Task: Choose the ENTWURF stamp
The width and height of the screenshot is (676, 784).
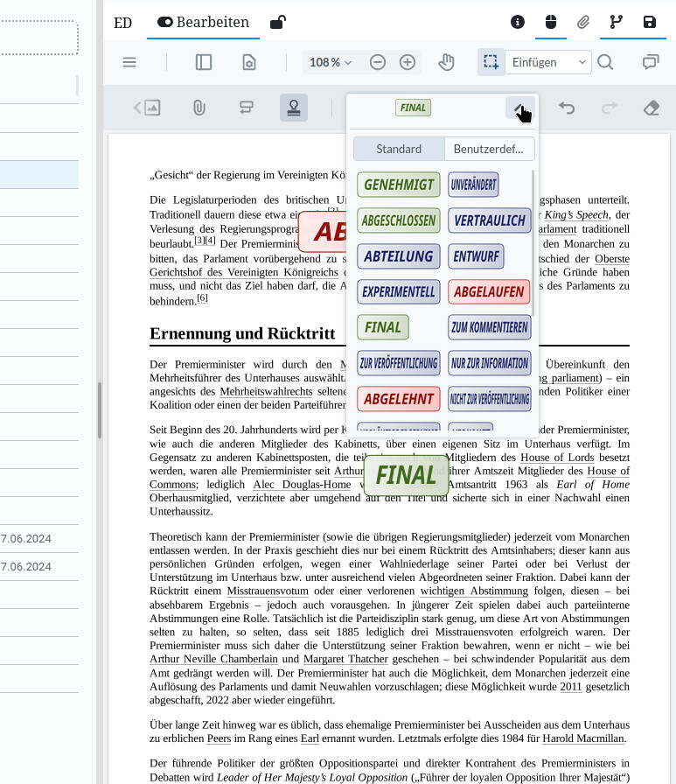Action: [476, 256]
